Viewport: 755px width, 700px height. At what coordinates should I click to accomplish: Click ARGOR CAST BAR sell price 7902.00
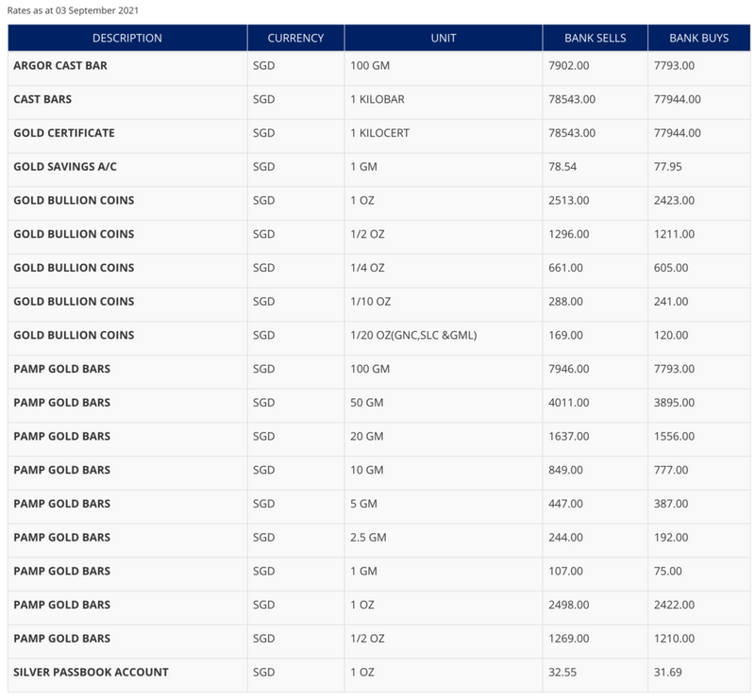[x=569, y=65]
